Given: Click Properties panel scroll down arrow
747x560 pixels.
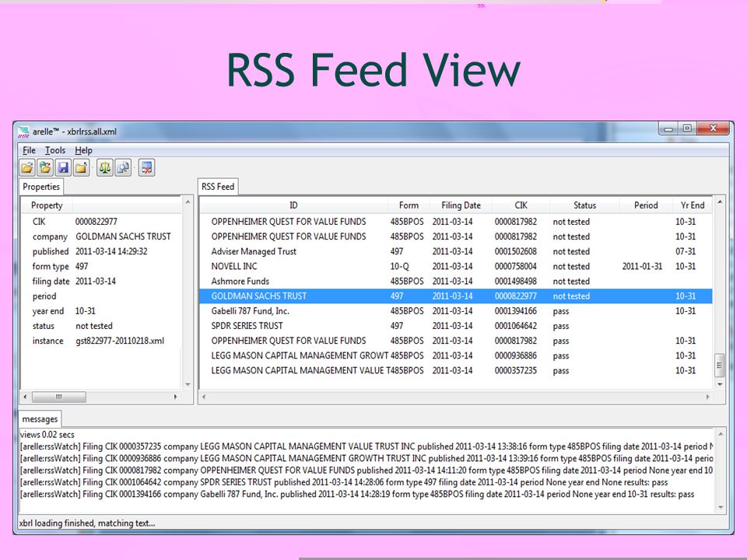Looking at the screenshot, I should pyautogui.click(x=188, y=384).
